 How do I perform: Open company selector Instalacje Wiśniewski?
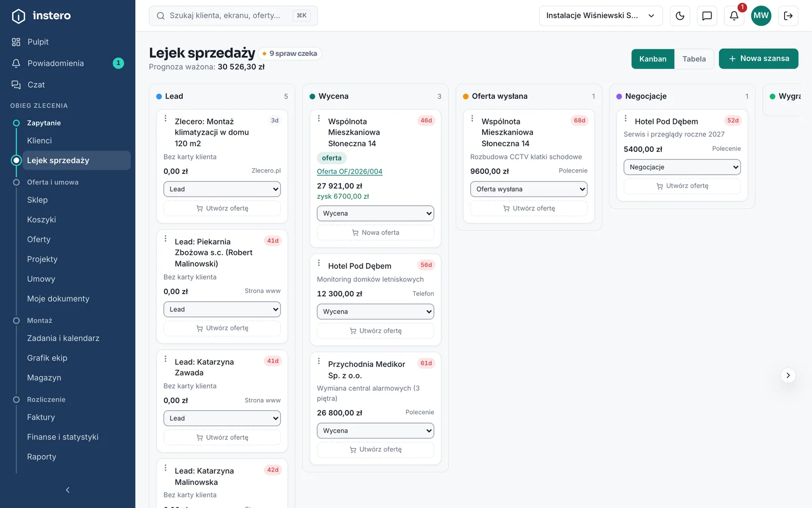click(601, 16)
